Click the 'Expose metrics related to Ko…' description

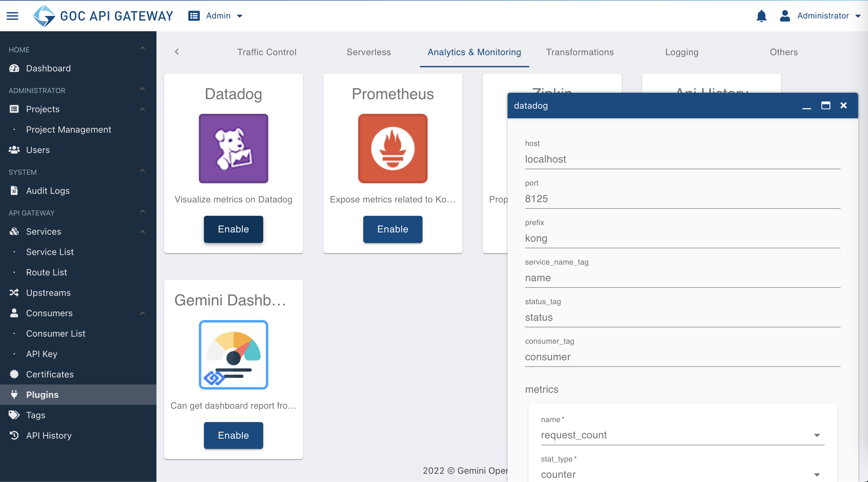tap(393, 200)
